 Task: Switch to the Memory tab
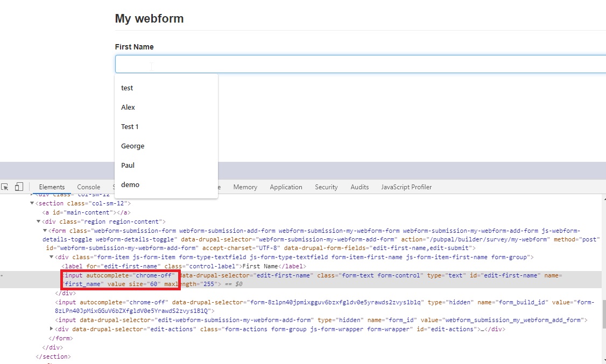[245, 187]
